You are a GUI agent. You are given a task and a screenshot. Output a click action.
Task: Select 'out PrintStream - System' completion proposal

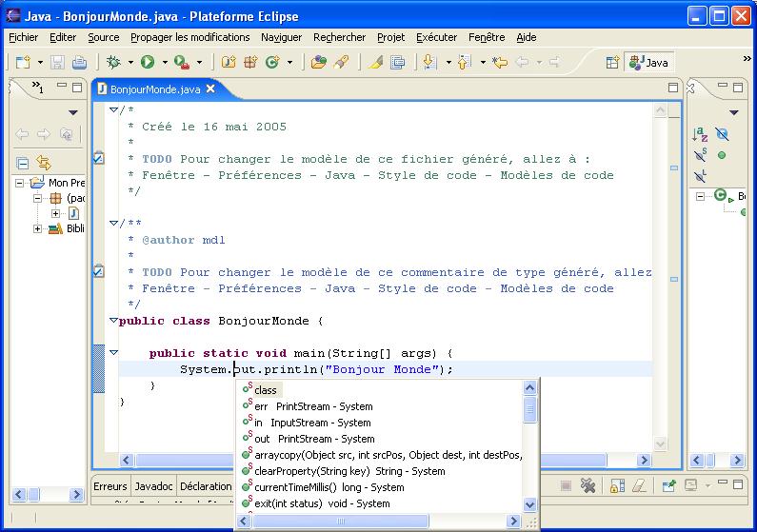click(314, 439)
